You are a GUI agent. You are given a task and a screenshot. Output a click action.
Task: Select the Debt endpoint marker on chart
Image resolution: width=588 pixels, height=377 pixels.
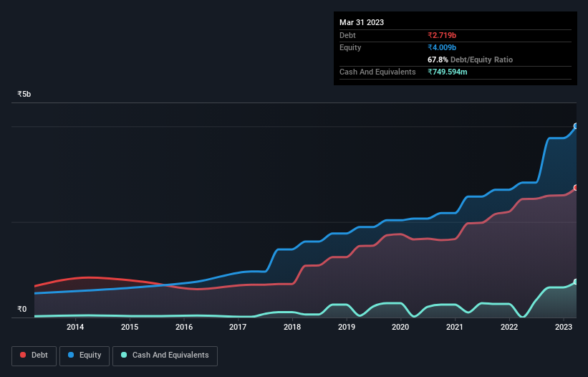[x=576, y=188]
